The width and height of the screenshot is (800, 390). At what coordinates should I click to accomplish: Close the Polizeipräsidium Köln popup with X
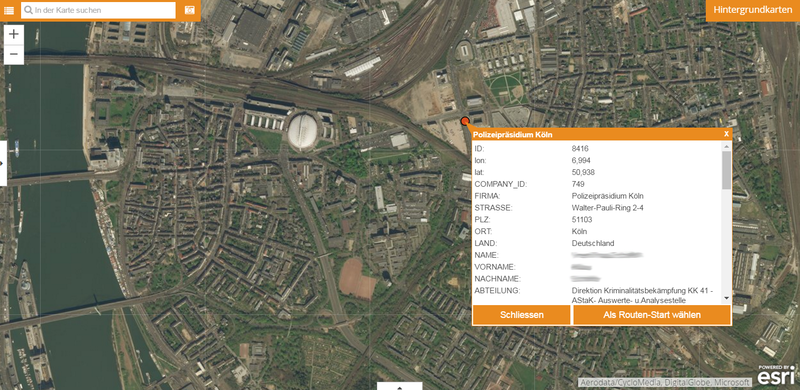(726, 134)
